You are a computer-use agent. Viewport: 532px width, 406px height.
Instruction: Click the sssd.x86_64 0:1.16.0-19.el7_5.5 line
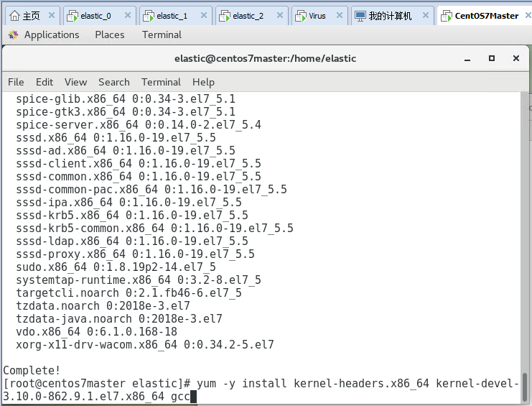[116, 137]
